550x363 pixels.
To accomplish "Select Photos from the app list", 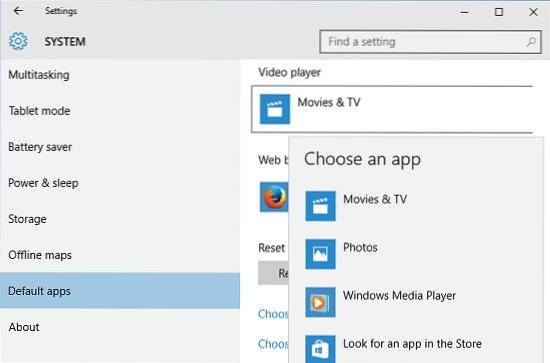I will coord(416,254).
